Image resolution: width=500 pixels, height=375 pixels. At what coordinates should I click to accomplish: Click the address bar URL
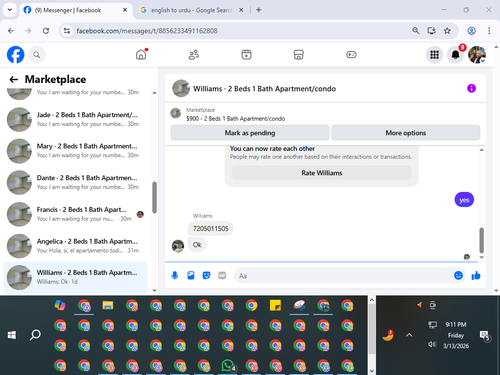(147, 31)
